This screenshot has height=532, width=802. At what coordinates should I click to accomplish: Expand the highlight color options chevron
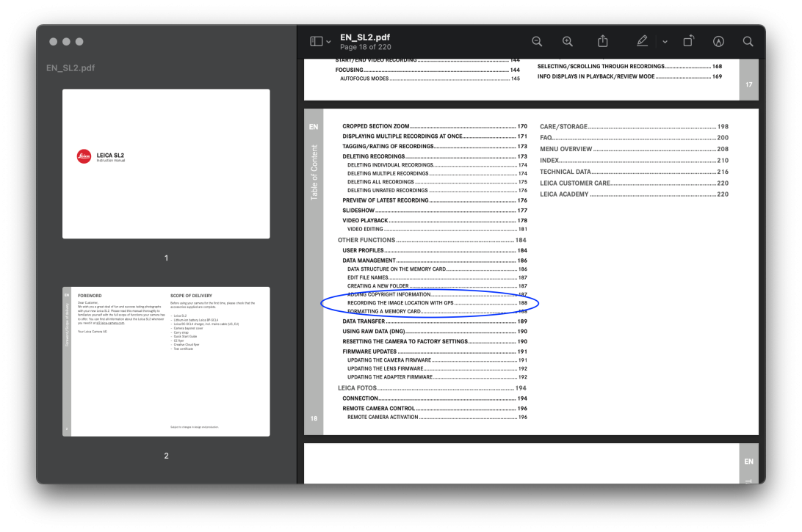tap(665, 42)
